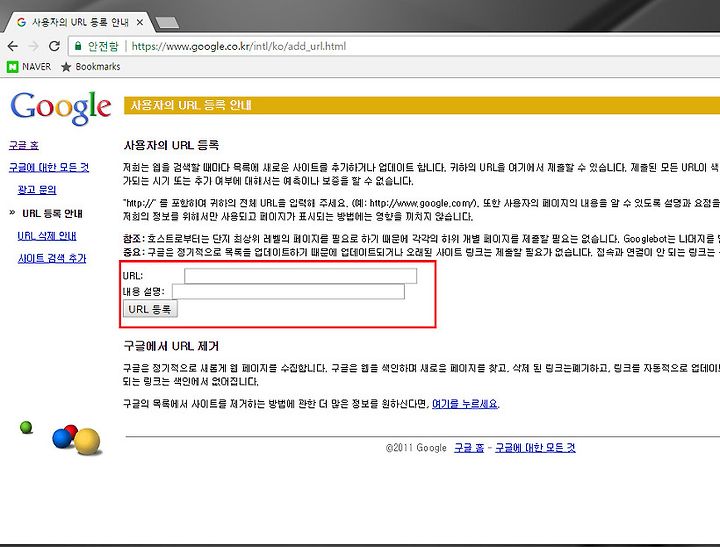
Task: Open the Bookmarks star folder
Action: pos(90,67)
